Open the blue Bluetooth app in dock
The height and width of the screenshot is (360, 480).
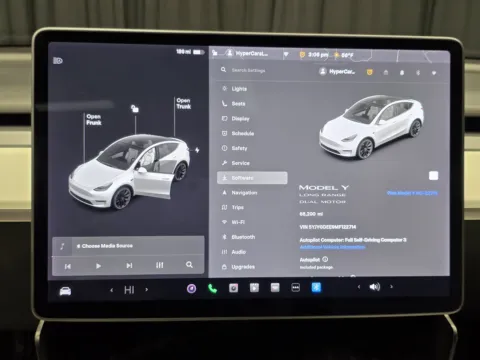(316, 287)
